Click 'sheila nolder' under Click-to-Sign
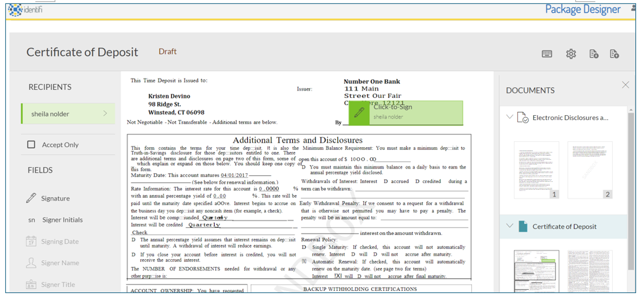This screenshot has height=299, width=644. [x=388, y=117]
